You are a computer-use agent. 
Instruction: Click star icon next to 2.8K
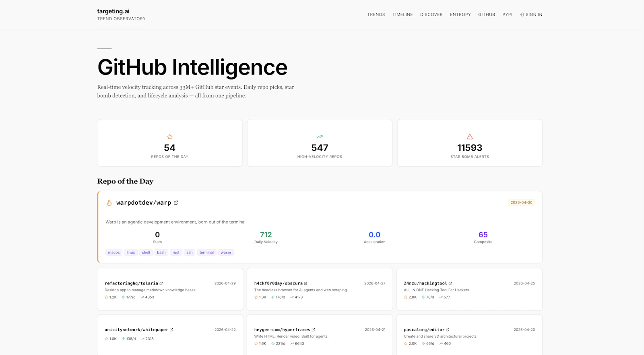point(406,297)
